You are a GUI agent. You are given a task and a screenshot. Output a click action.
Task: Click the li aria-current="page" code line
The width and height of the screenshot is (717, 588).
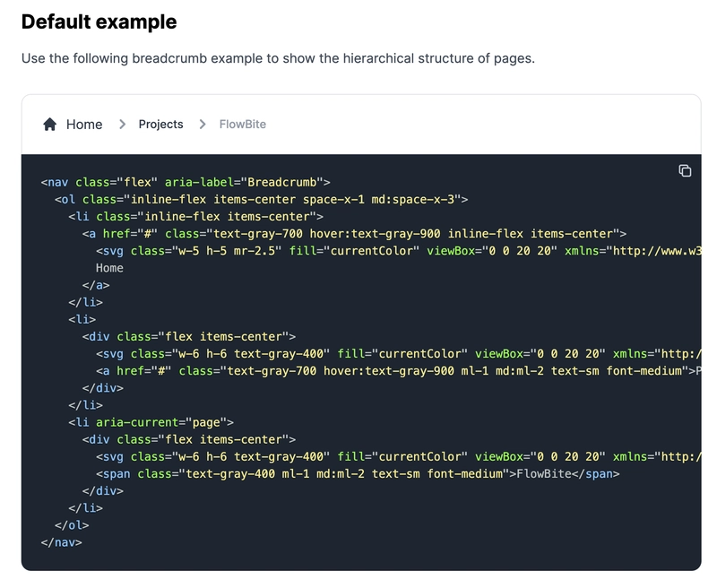click(151, 422)
